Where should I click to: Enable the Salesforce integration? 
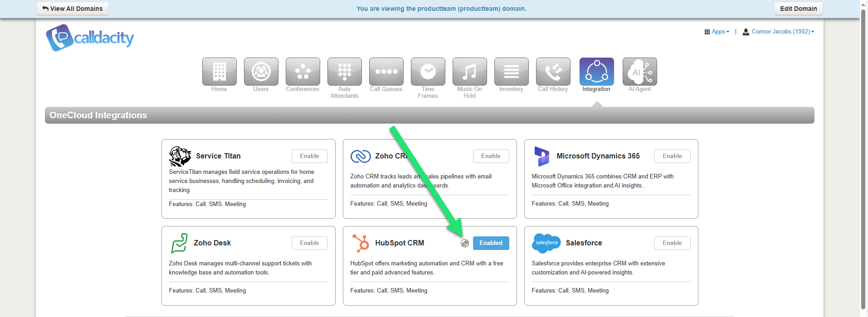672,243
